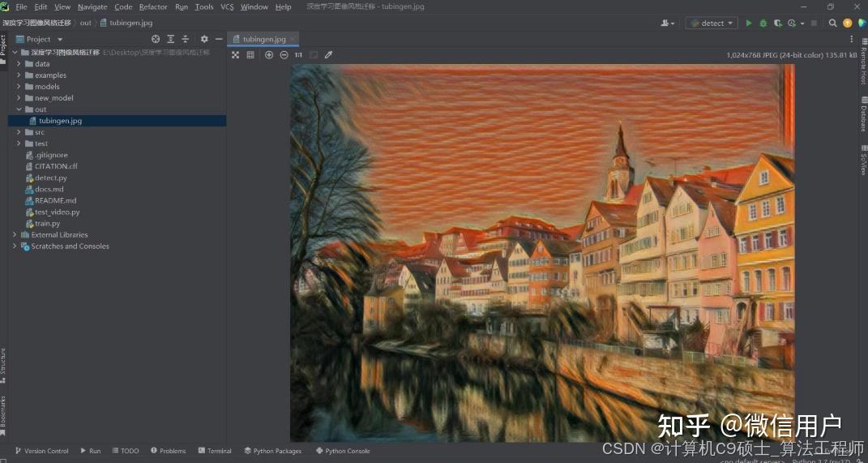Hide the Project panel with minus icon
Screen dimensions: 868x463
click(x=219, y=39)
